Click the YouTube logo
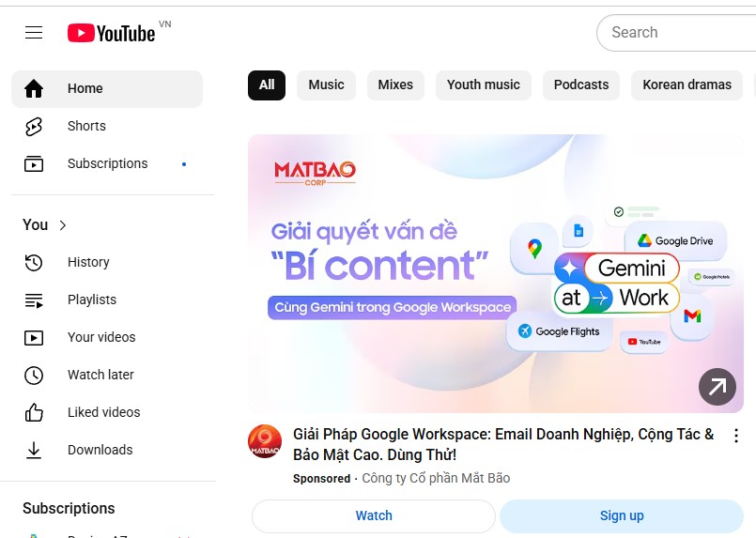The image size is (756, 538). point(112,33)
